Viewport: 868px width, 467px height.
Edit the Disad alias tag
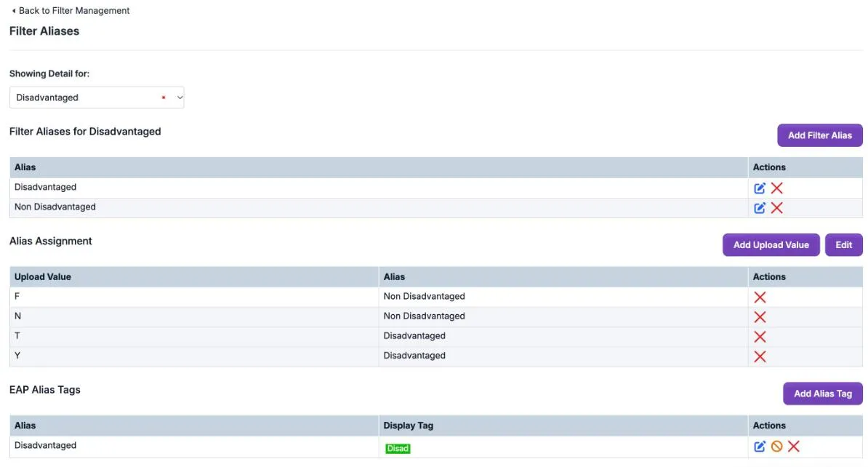(760, 447)
